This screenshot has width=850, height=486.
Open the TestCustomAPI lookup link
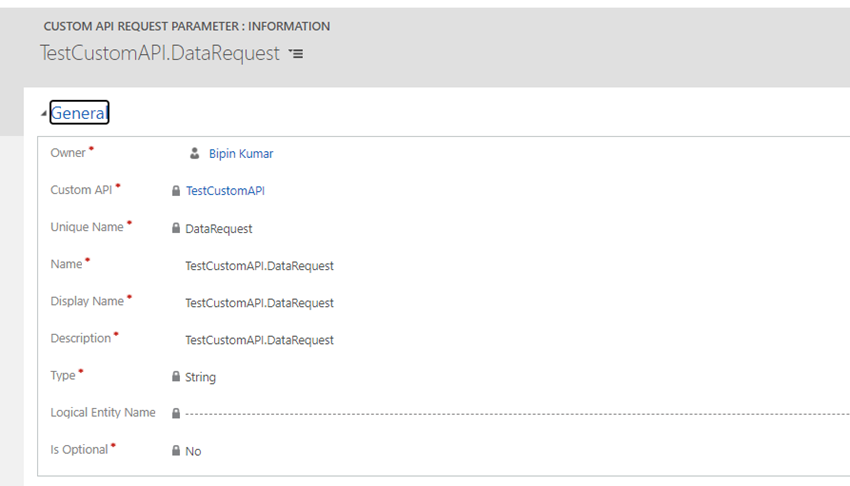click(x=225, y=191)
